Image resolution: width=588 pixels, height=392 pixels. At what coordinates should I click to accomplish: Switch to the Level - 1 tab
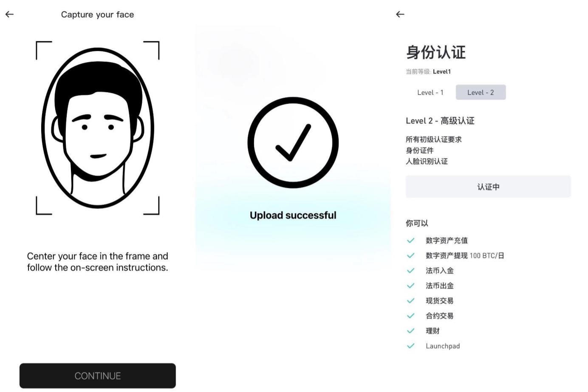[430, 92]
